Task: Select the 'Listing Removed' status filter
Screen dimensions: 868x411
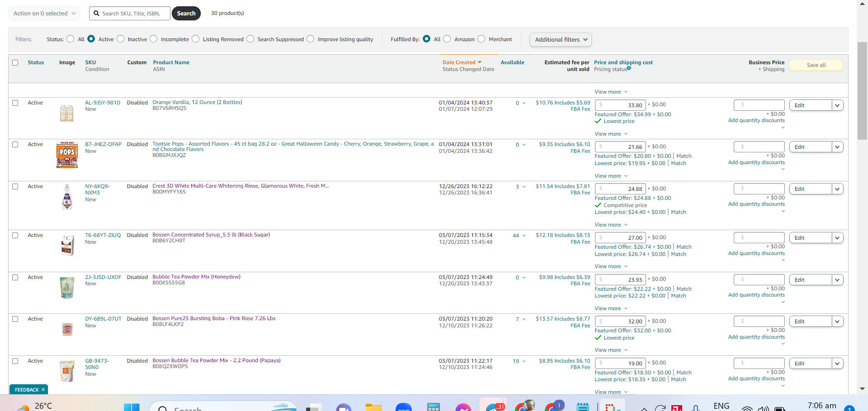Action: coord(196,39)
